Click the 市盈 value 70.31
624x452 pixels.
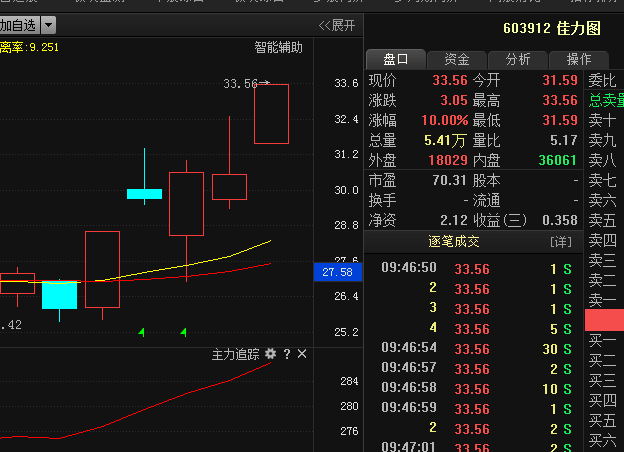449,180
